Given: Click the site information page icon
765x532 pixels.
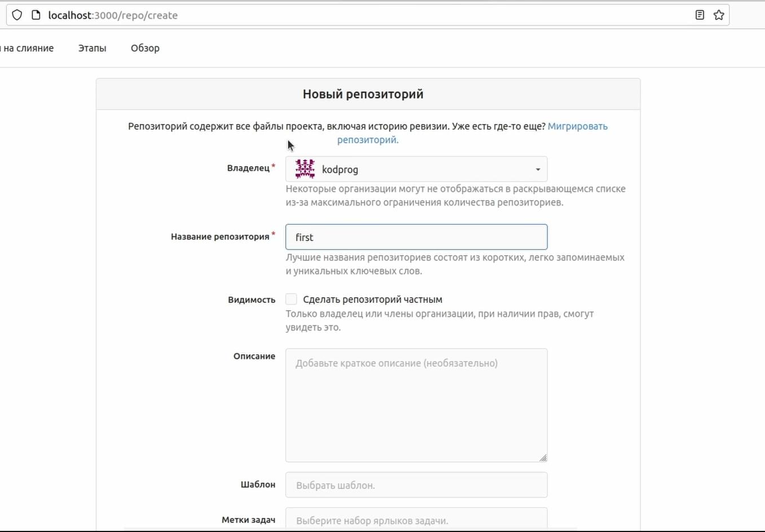Looking at the screenshot, I should 36,15.
